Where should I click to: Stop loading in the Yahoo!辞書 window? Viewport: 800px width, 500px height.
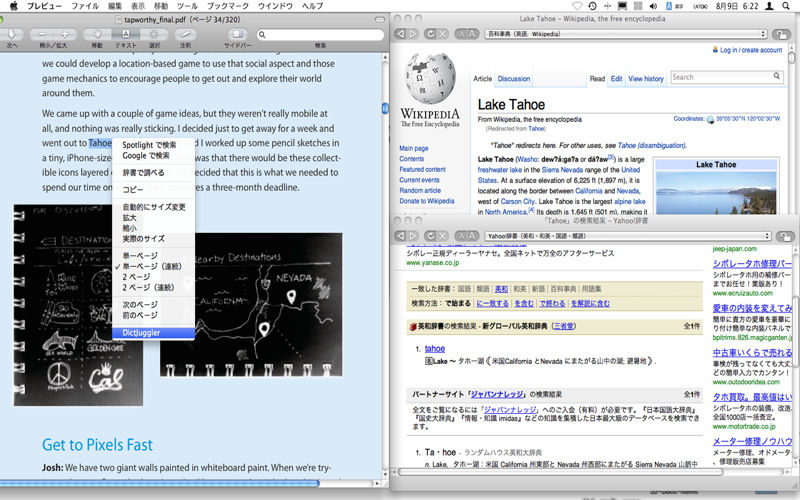click(x=443, y=236)
